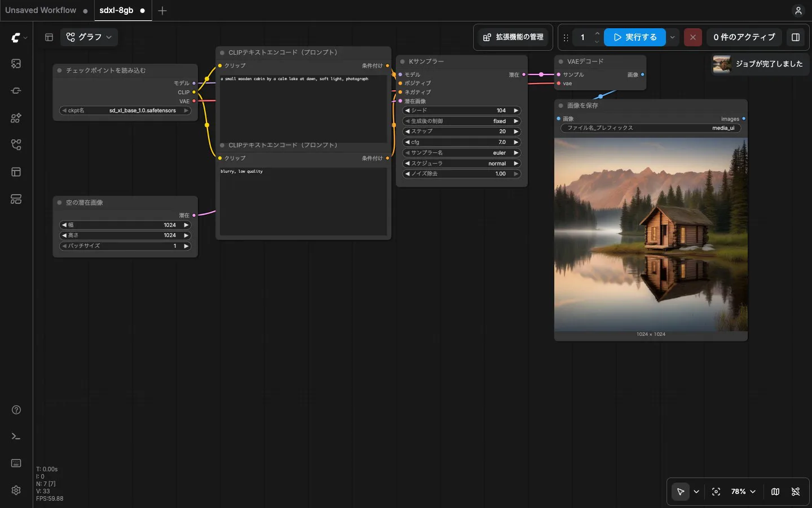Expand the chevron next to the pointer tool

[696, 492]
